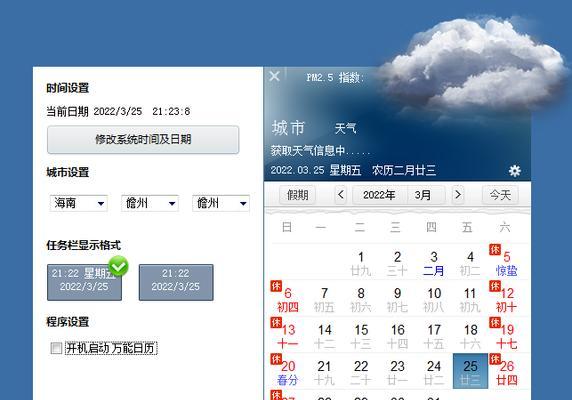Select taskbar format with weekday 星期五
The width and height of the screenshot is (572, 400).
84,282
